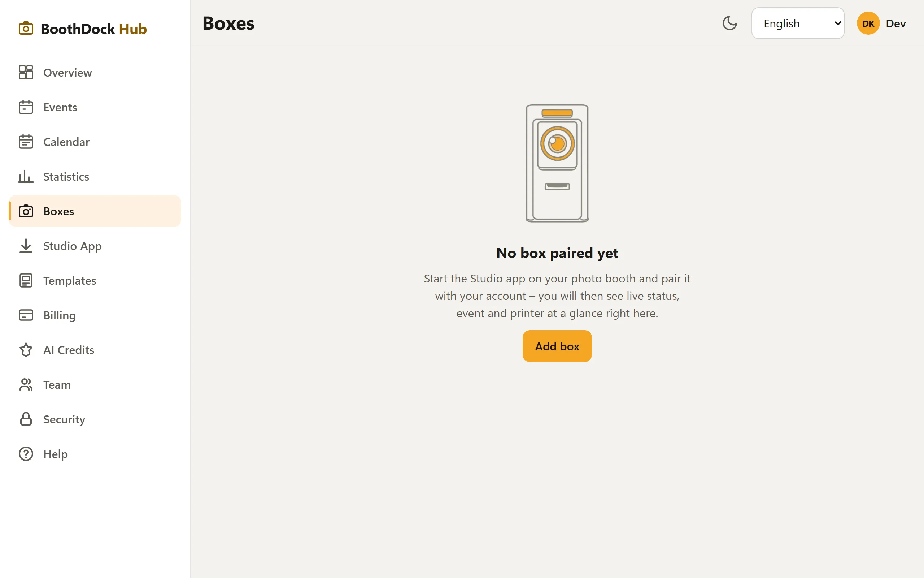Click the Team people icon

(26, 385)
